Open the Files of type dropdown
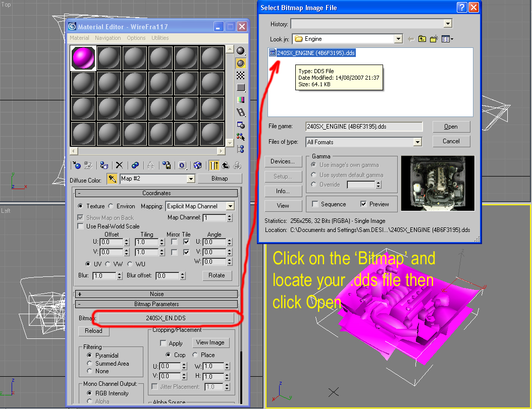 pos(417,142)
